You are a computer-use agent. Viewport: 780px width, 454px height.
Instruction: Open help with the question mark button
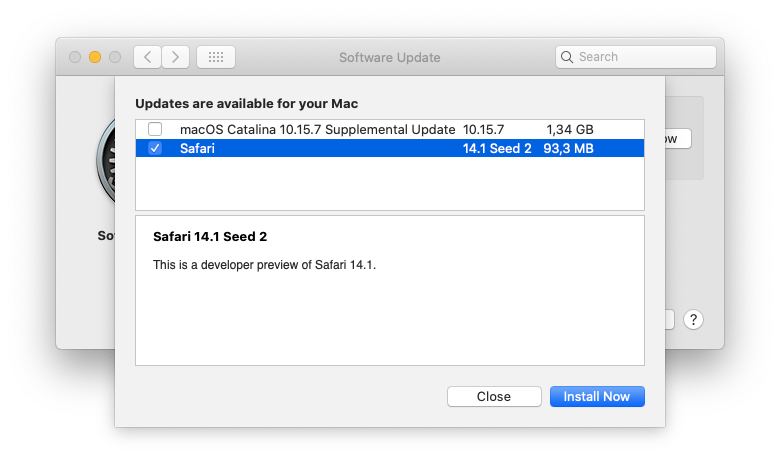(x=693, y=320)
